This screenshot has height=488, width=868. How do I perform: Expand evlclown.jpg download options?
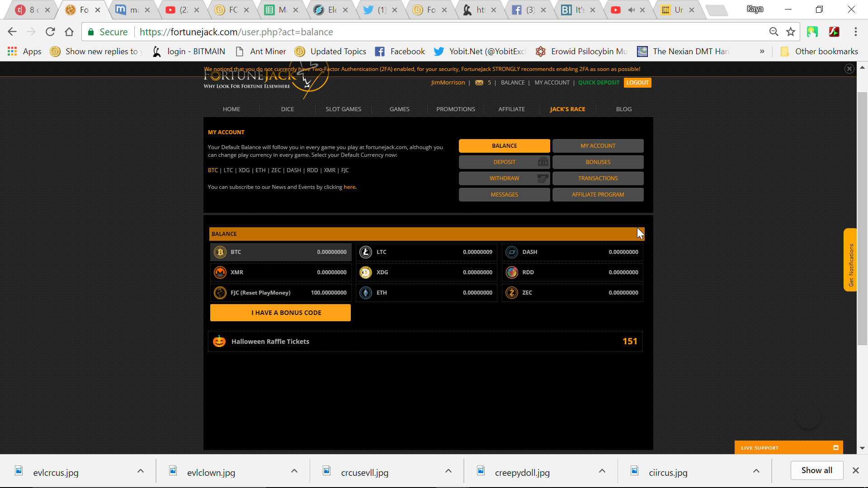click(294, 471)
